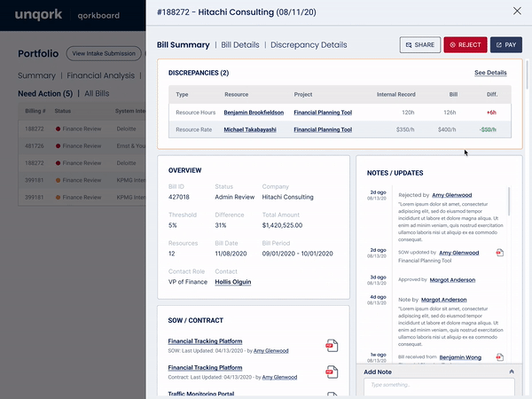
Task: Click the Notes / Updates scrollbar
Action: tap(509, 201)
